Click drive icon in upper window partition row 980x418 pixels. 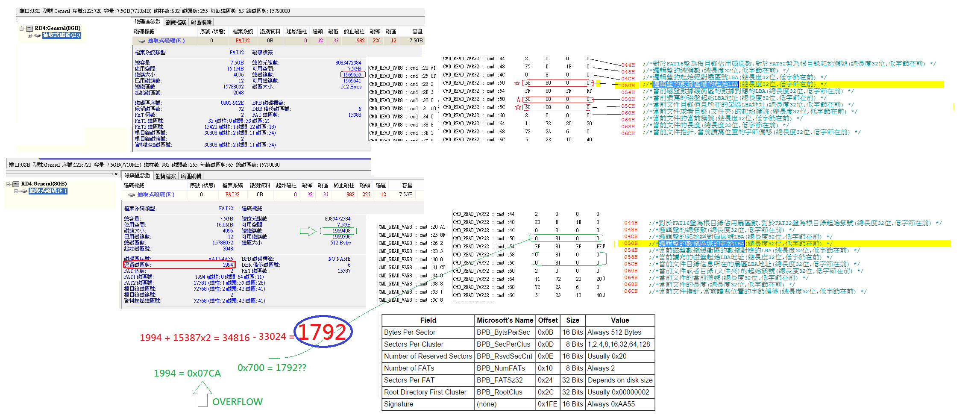coord(142,41)
